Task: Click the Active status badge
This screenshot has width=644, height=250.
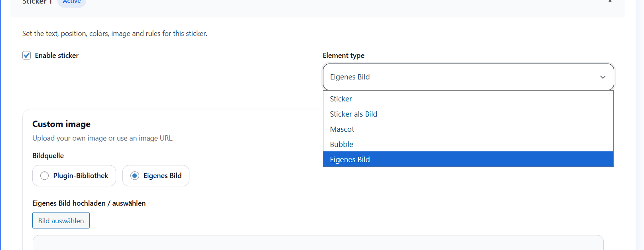Action: [x=72, y=2]
